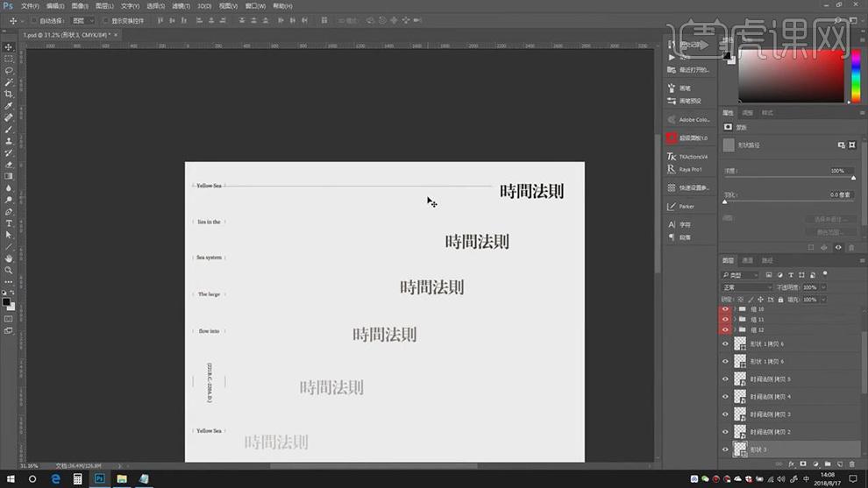The width and height of the screenshot is (868, 488).
Task: Open the Parker panel icon
Action: [672, 207]
